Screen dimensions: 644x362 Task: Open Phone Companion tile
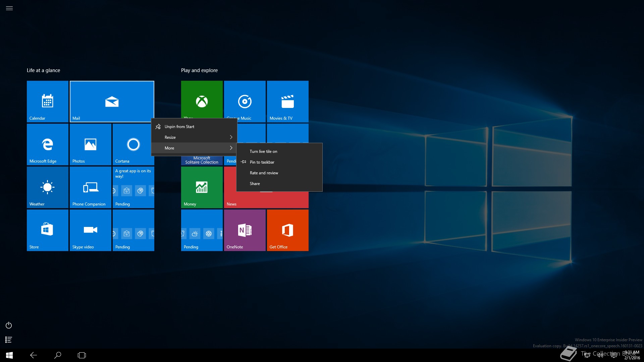point(91,187)
